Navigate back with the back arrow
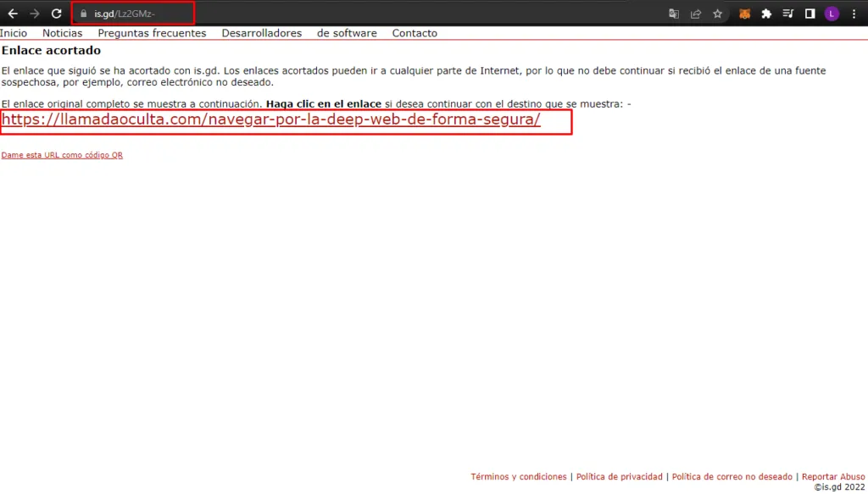Screen dimensions: 868x494 [13, 13]
